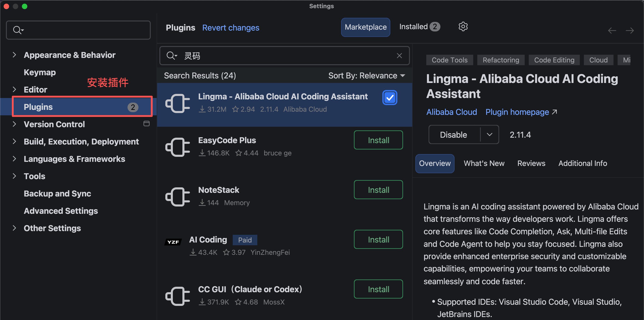Click the NoteStack plugin icon
644x320 pixels.
[177, 197]
